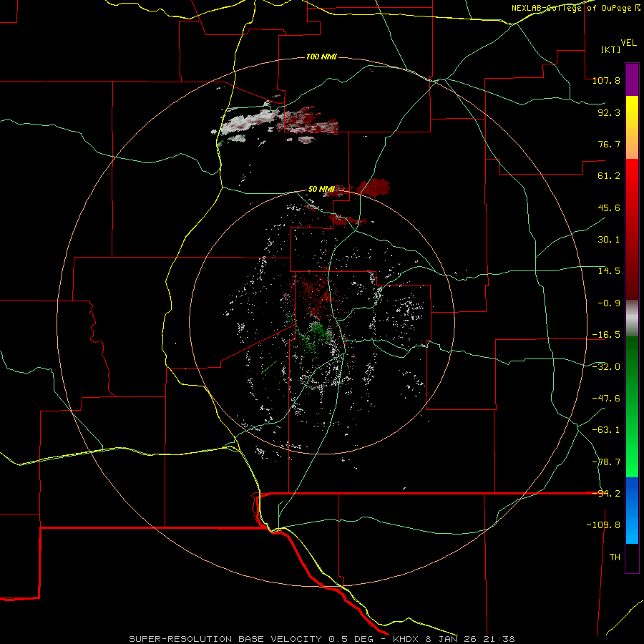Click the VEL legend label
The height and width of the screenshot is (644, 644).
tap(628, 43)
